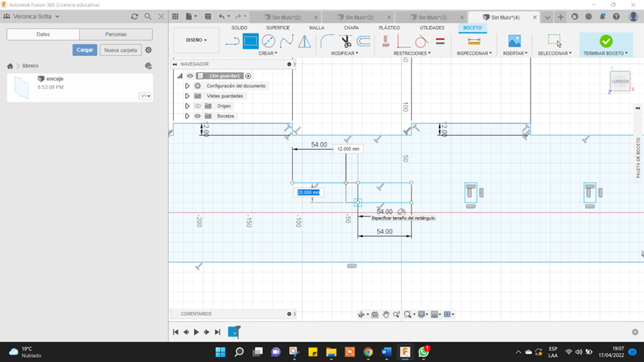Open the INSPECCIONAR dropdown menu
The height and width of the screenshot is (362, 644).
tap(474, 53)
